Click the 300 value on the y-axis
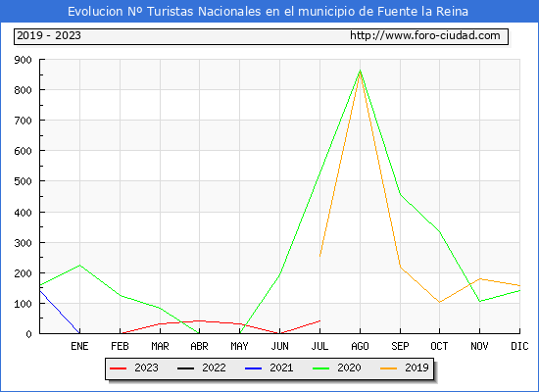This screenshot has width=539, height=392. coord(24,243)
